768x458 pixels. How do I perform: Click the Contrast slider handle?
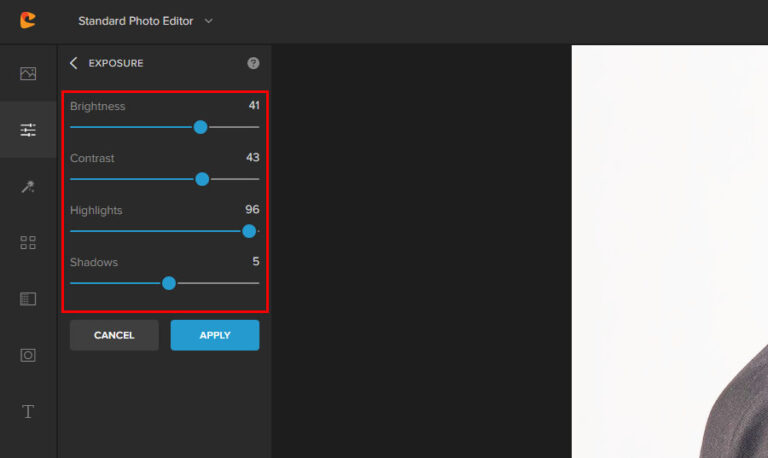[202, 179]
